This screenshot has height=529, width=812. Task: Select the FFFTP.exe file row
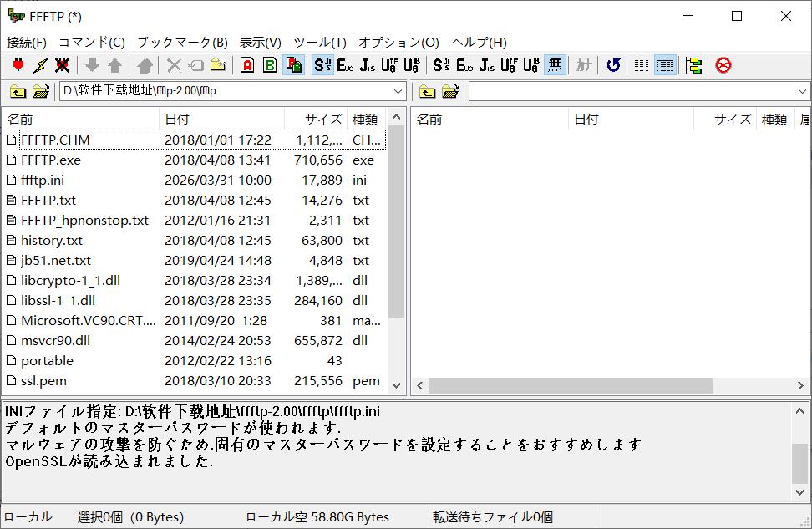(x=195, y=160)
